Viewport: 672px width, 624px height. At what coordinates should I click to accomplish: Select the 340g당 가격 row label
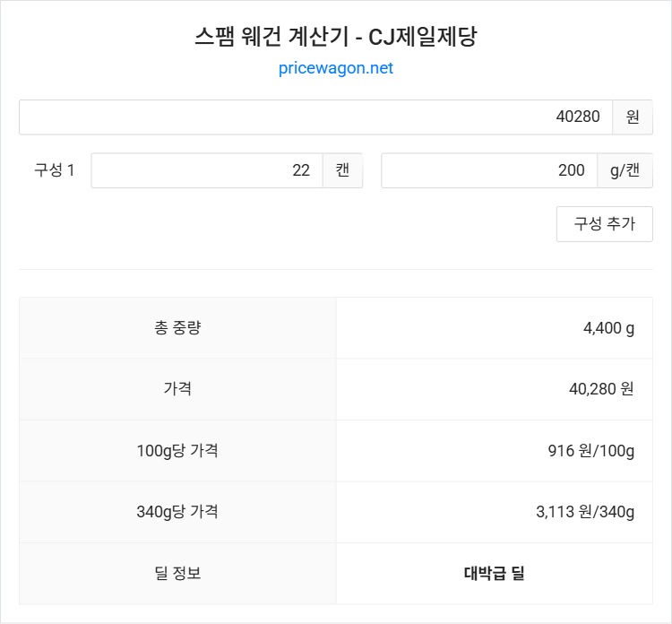click(177, 512)
